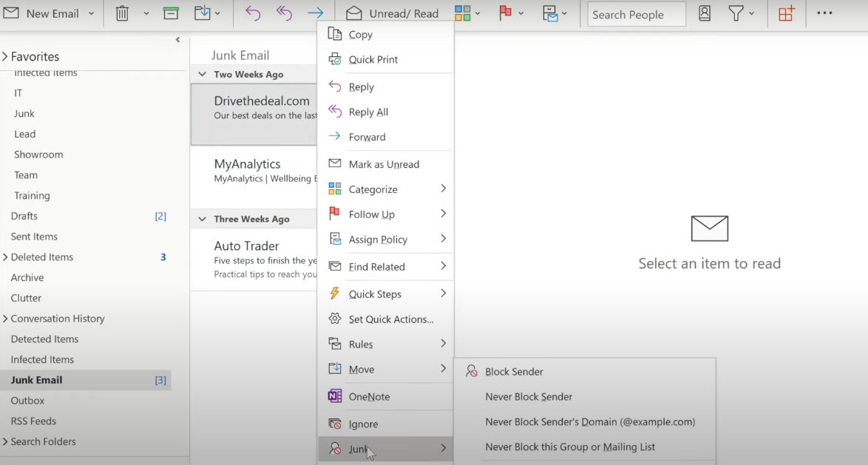Open the Outbox folder

click(x=27, y=400)
